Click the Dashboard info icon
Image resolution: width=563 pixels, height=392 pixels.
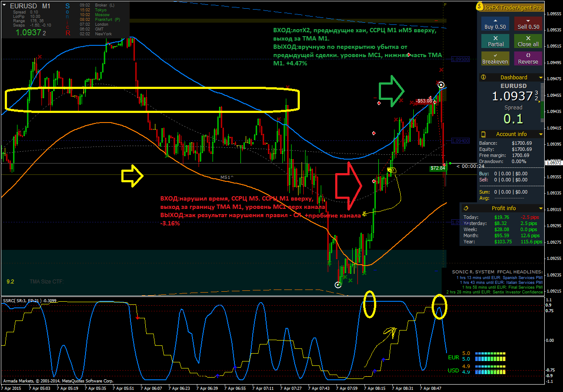coord(483,77)
